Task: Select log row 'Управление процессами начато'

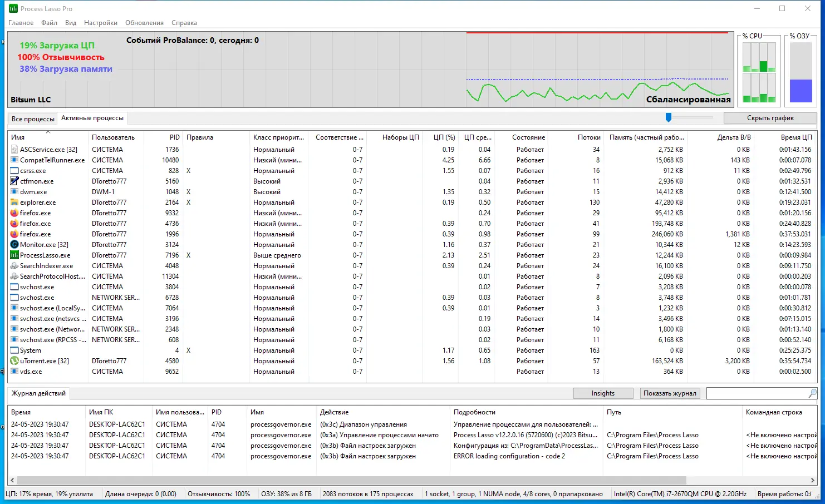Action: [x=412, y=435]
